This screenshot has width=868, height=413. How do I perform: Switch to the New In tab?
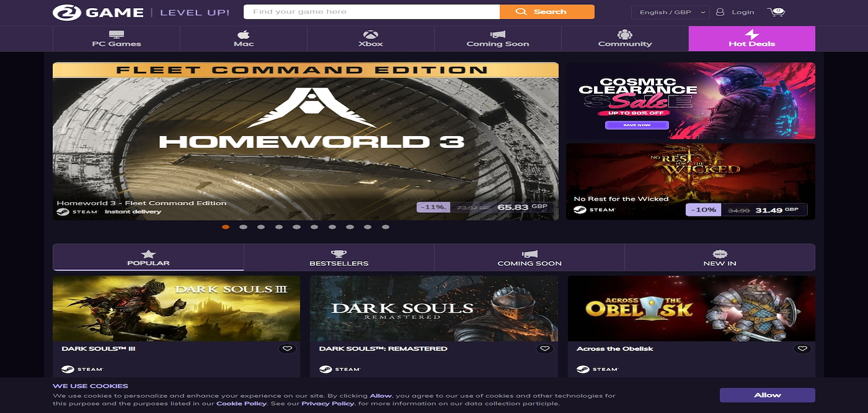[720, 257]
